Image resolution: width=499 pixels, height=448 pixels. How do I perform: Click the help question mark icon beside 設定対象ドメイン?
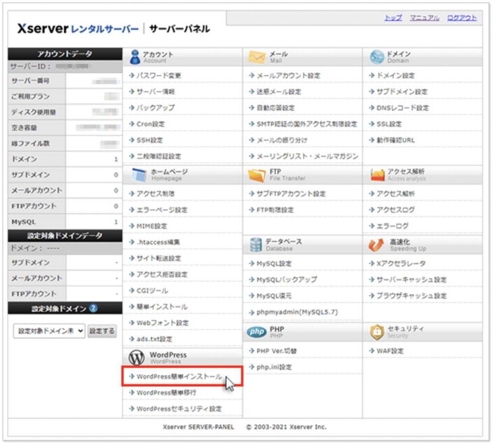[x=93, y=308]
